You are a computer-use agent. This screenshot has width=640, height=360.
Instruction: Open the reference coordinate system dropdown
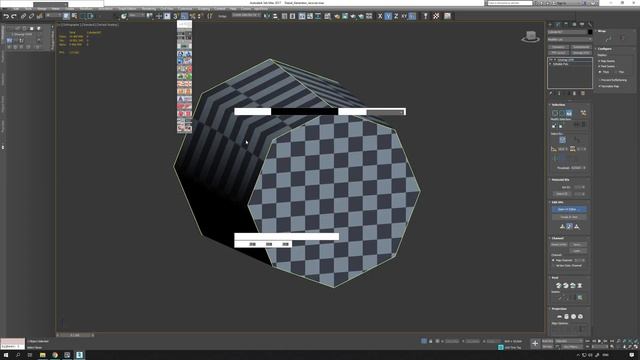click(x=136, y=16)
